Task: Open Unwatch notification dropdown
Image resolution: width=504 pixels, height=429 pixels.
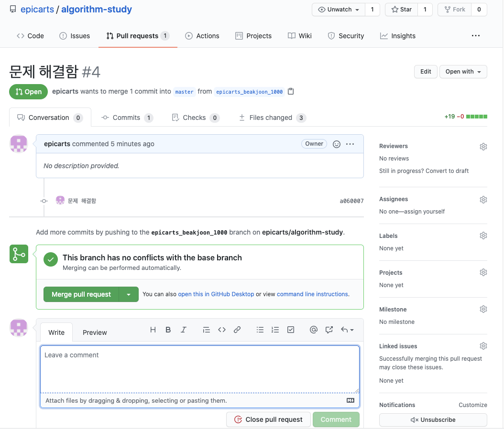Action: point(339,10)
